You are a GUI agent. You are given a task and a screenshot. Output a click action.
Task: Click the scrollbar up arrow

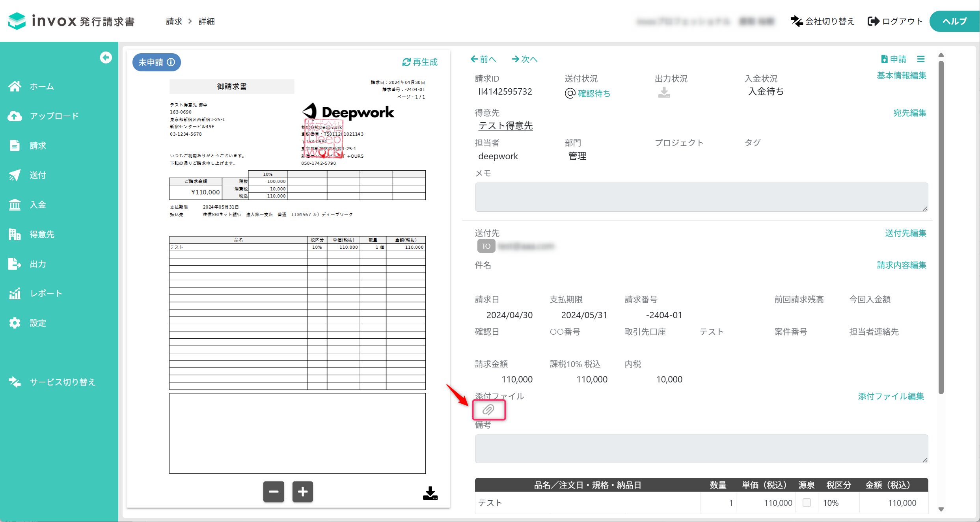[941, 55]
